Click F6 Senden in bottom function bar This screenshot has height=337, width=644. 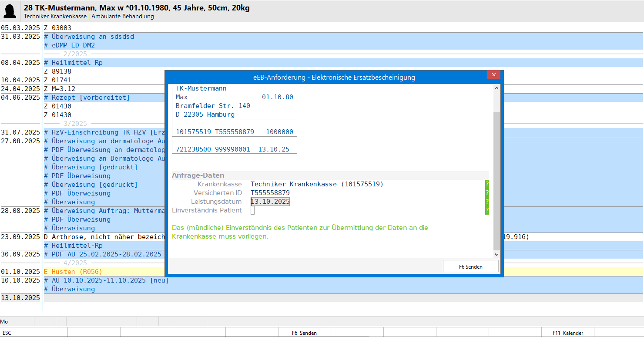pos(304,333)
